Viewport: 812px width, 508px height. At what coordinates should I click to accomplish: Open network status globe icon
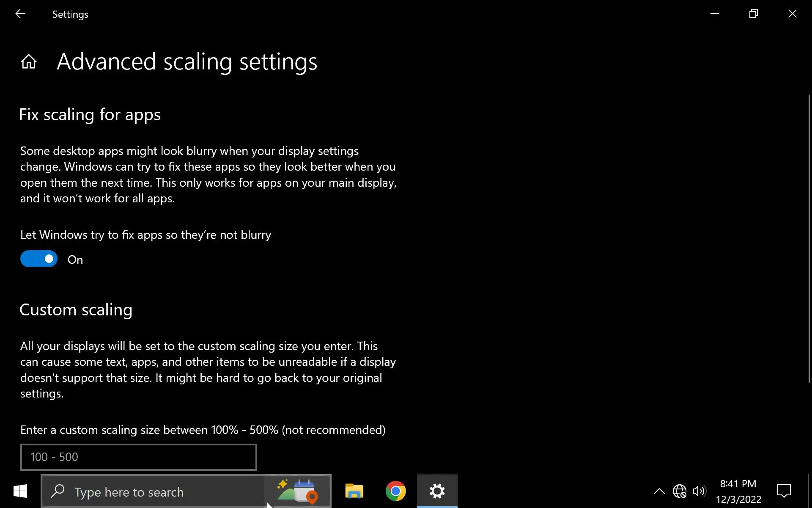pos(679,491)
